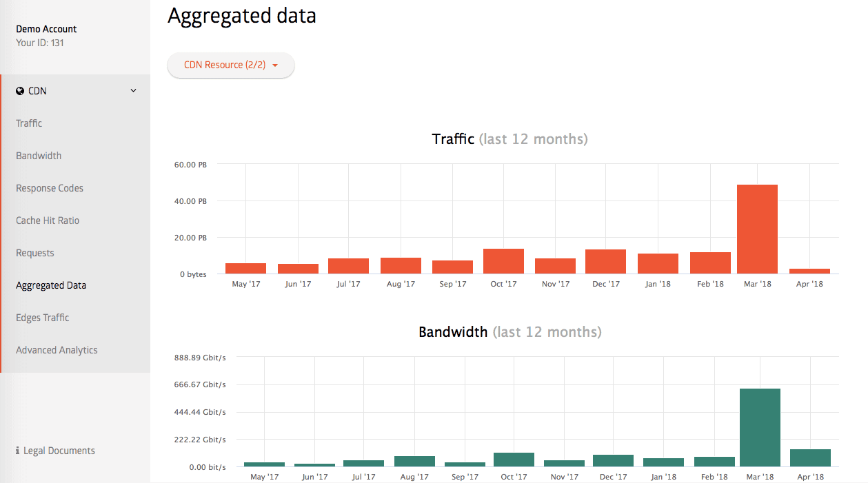This screenshot has width=868, height=483.
Task: Click the Demo Account name
Action: 46,29
